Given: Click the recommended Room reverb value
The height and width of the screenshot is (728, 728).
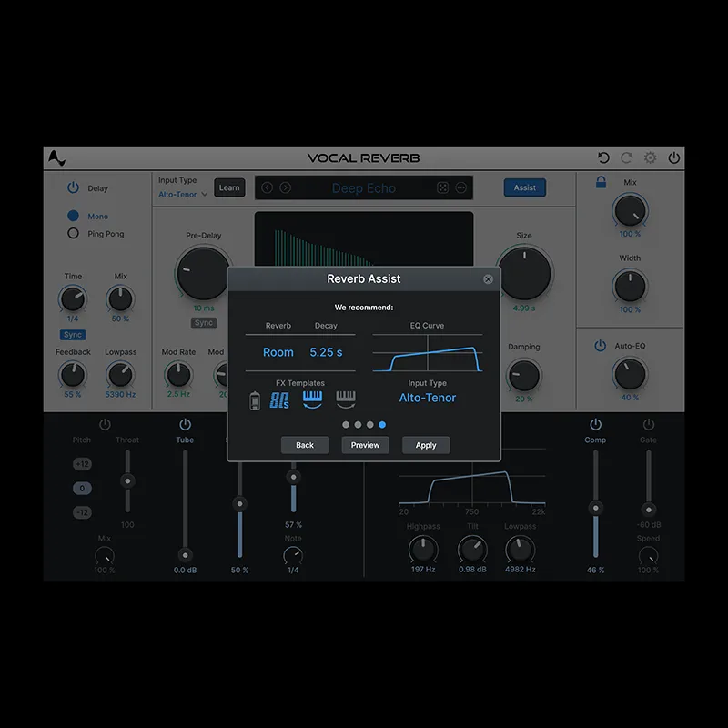Looking at the screenshot, I should point(278,352).
